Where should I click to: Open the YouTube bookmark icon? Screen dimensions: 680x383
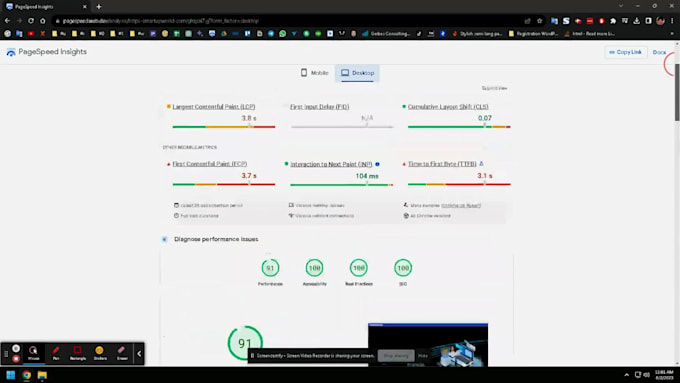pos(31,33)
